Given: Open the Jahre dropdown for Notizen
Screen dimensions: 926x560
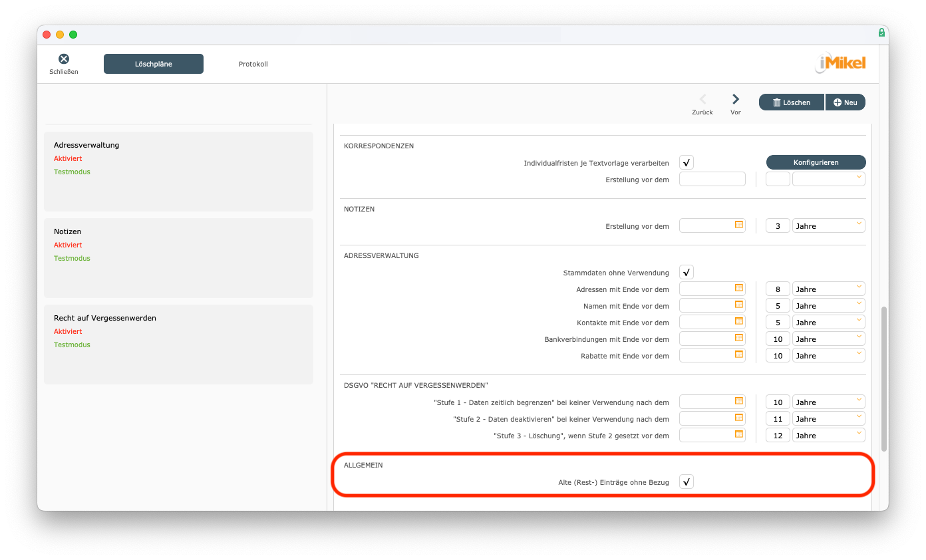Looking at the screenshot, I should click(x=828, y=225).
